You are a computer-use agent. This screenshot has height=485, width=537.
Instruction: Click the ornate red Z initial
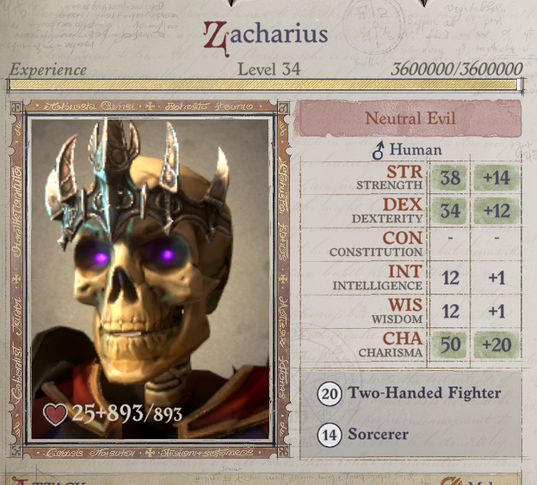click(x=216, y=38)
